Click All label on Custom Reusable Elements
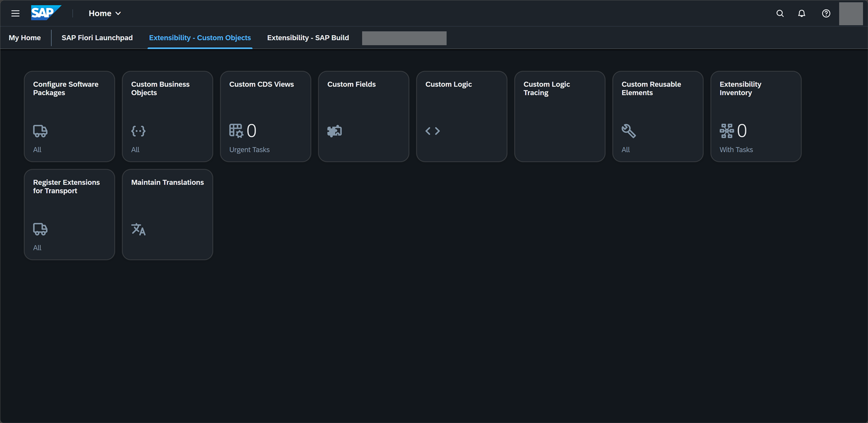 pyautogui.click(x=626, y=150)
